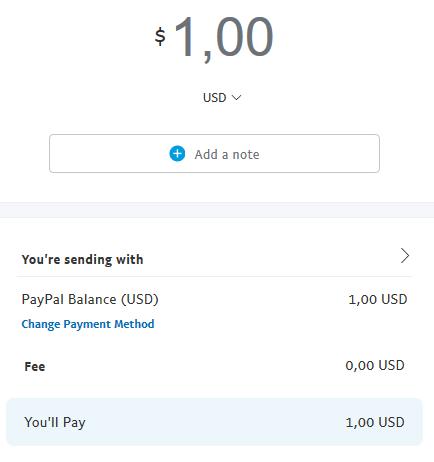The width and height of the screenshot is (434, 462).
Task: Click the 1,00 USD total in You'll Pay row
Action: click(x=375, y=422)
